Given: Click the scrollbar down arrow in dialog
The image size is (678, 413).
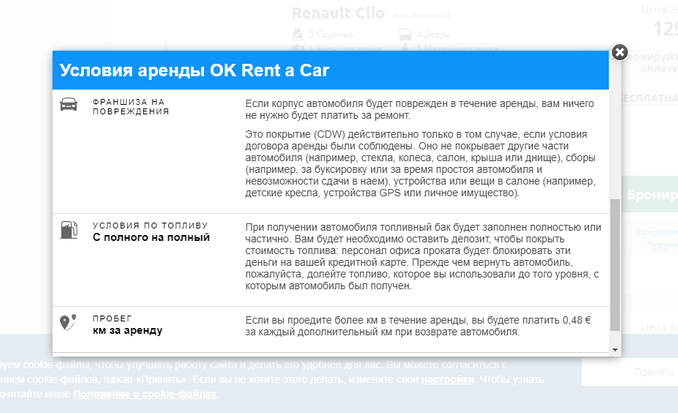Looking at the screenshot, I should pyautogui.click(x=615, y=349).
